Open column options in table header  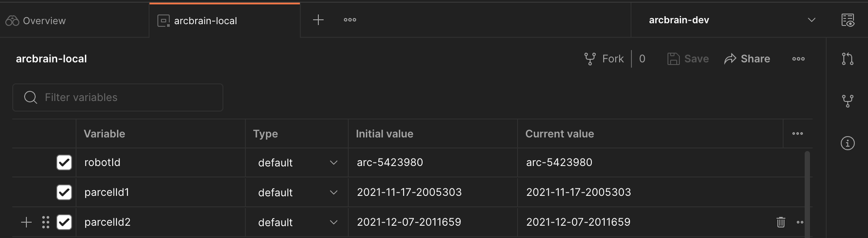[x=797, y=133]
